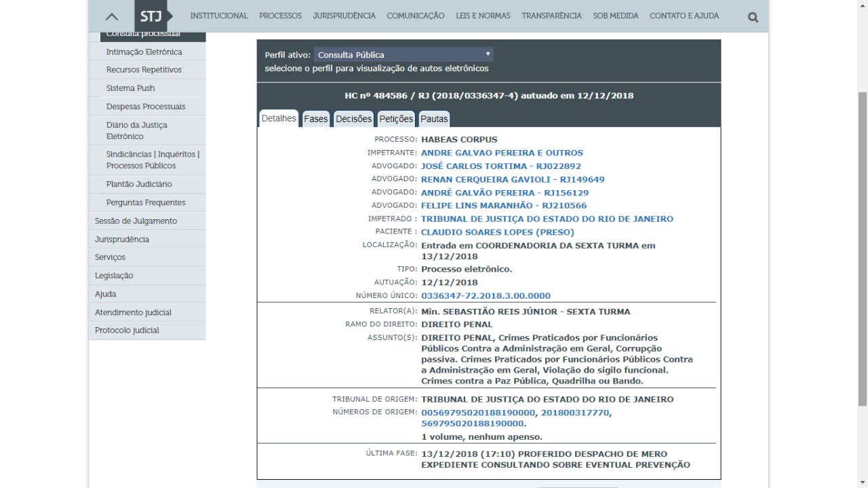The image size is (868, 488).
Task: Click the vertical page scrollbar thumb
Action: [x=863, y=248]
